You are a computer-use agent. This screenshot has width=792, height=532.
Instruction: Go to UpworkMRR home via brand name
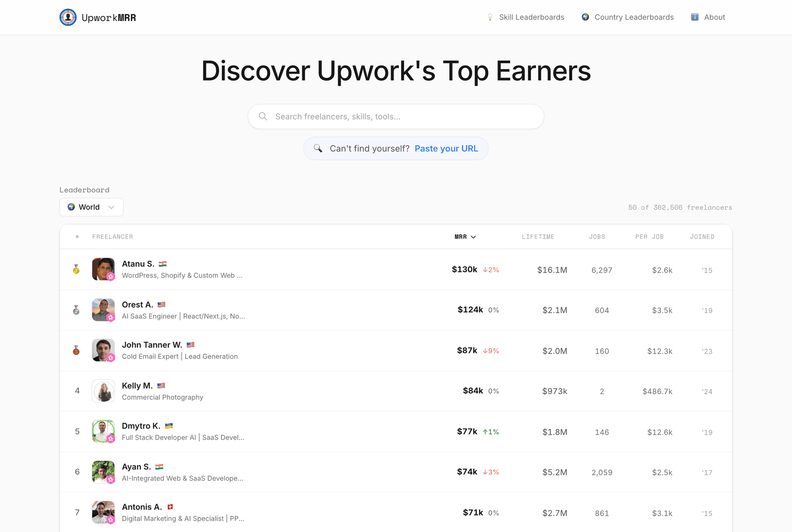pyautogui.click(x=109, y=18)
